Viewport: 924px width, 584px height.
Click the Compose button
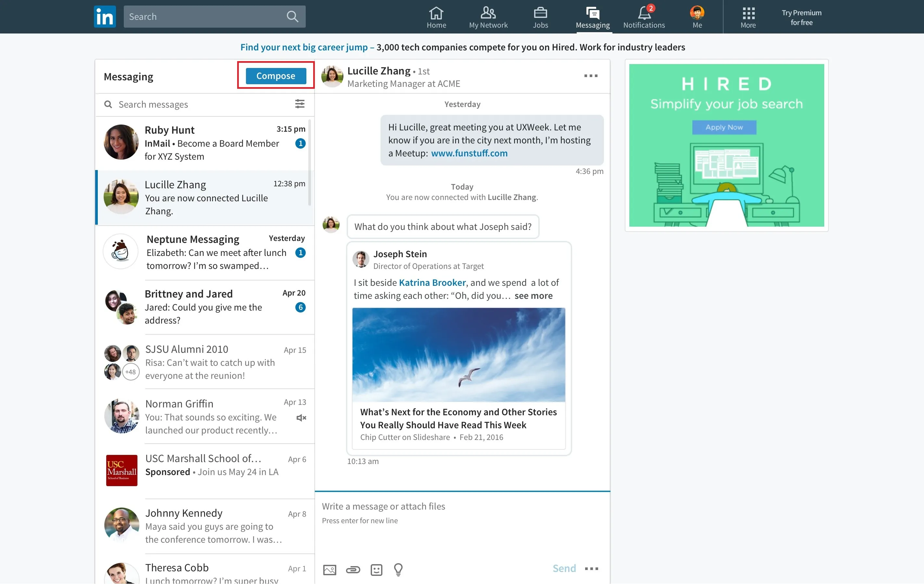[276, 76]
